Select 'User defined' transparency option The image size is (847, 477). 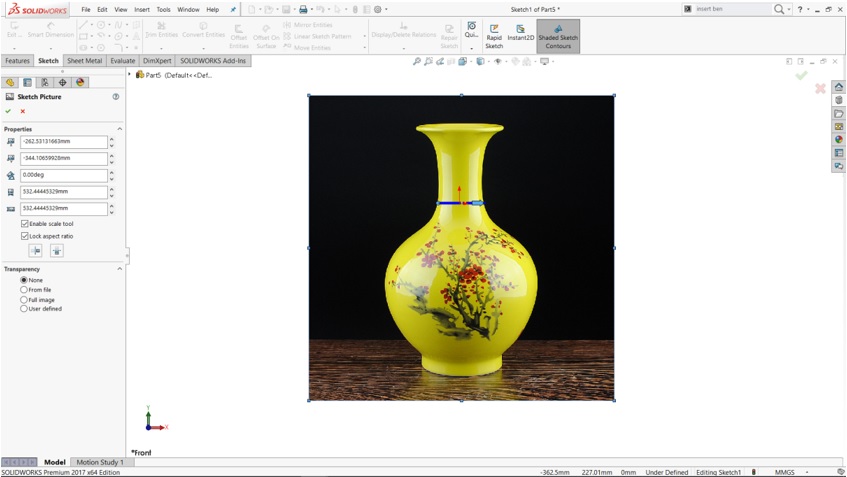tap(24, 309)
